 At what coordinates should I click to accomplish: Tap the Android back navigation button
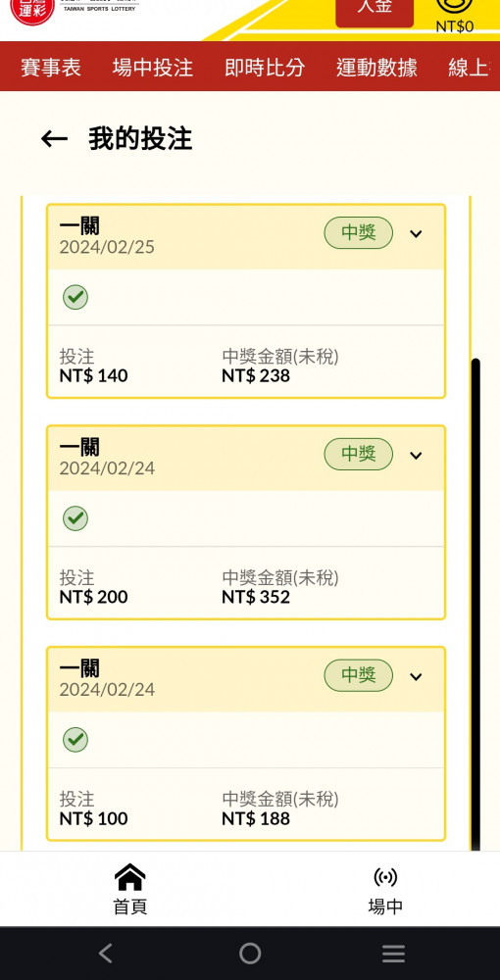[x=106, y=954]
